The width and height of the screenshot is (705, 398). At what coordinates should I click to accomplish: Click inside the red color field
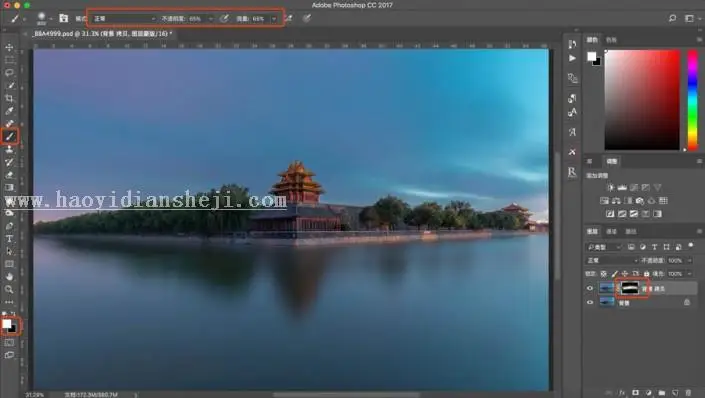(x=642, y=100)
